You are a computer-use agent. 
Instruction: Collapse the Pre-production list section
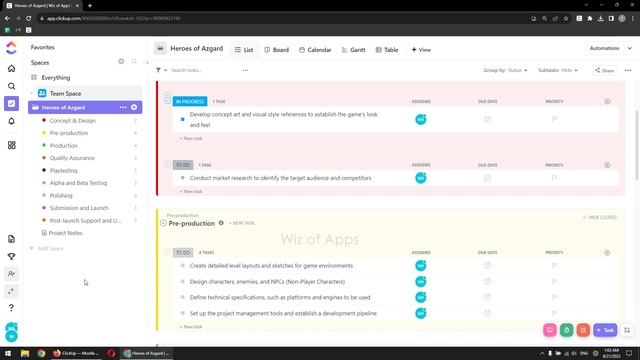163,223
